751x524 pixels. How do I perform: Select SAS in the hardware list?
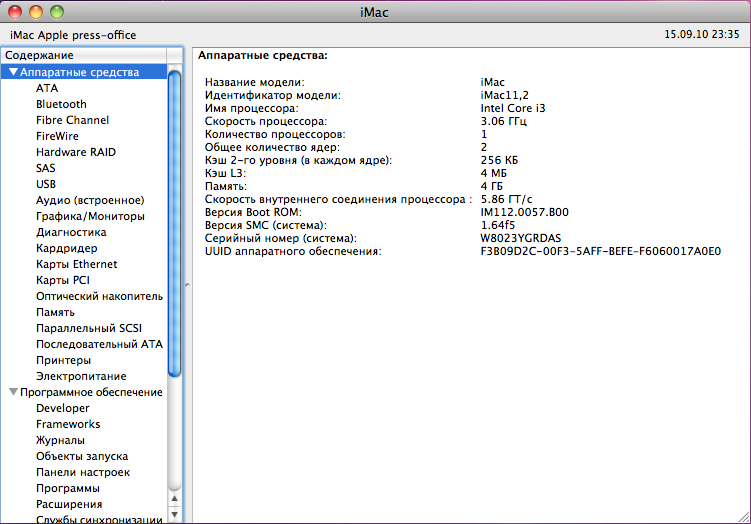(x=46, y=168)
